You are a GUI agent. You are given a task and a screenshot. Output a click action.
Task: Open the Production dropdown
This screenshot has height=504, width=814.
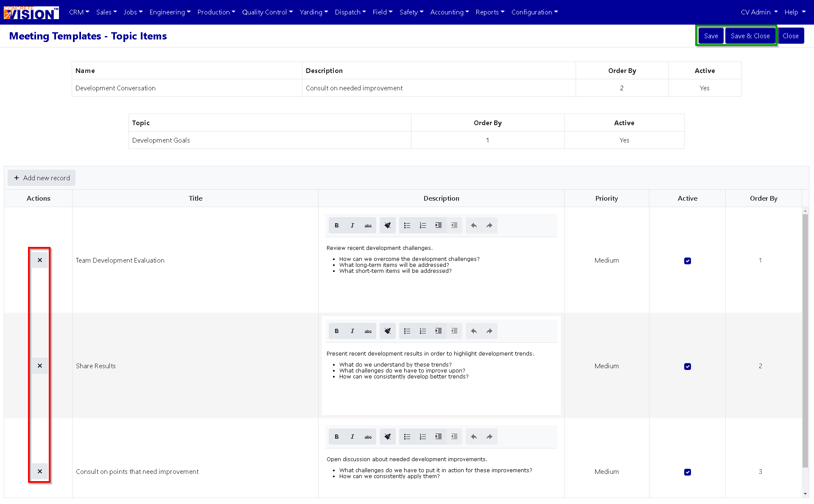[216, 12]
